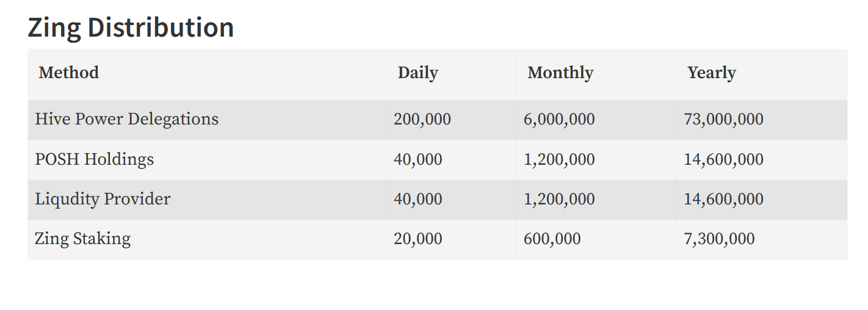Viewport: 868px width, 310px height.
Task: Select the 20,000 Zing Staking daily value
Action: pyautogui.click(x=418, y=239)
